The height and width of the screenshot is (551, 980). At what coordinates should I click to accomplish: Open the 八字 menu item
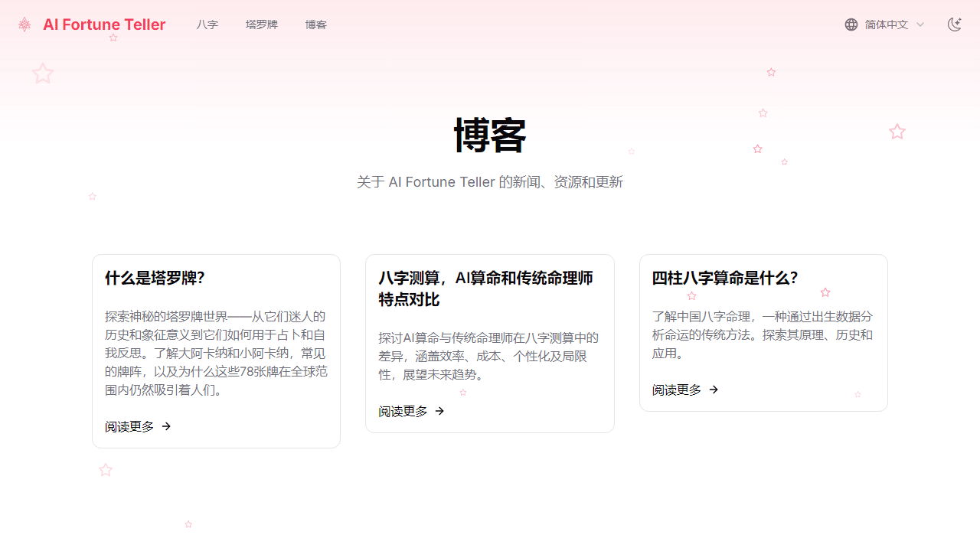207,24
